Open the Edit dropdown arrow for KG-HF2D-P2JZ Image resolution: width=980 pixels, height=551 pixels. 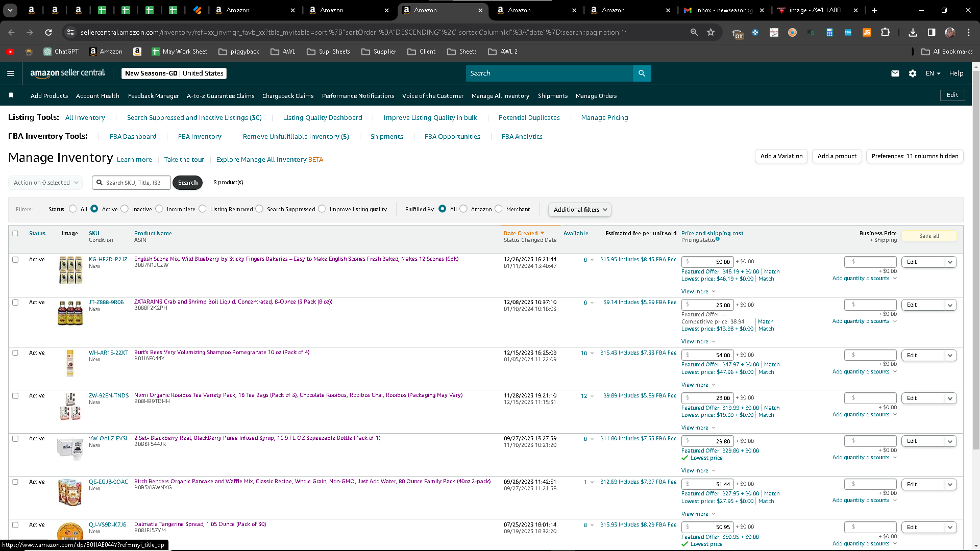pos(950,262)
